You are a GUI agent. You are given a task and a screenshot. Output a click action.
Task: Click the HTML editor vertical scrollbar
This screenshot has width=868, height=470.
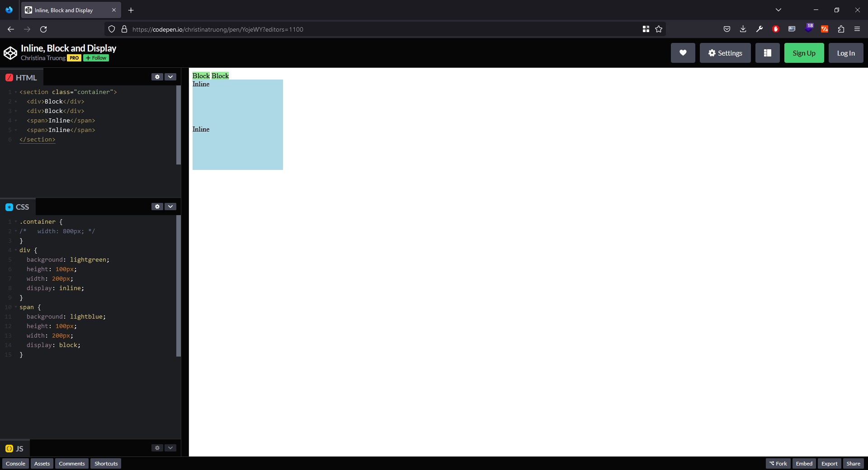[179, 125]
